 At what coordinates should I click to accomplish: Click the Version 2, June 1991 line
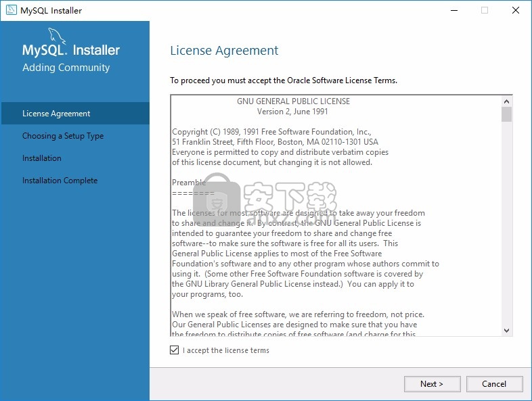pos(292,111)
